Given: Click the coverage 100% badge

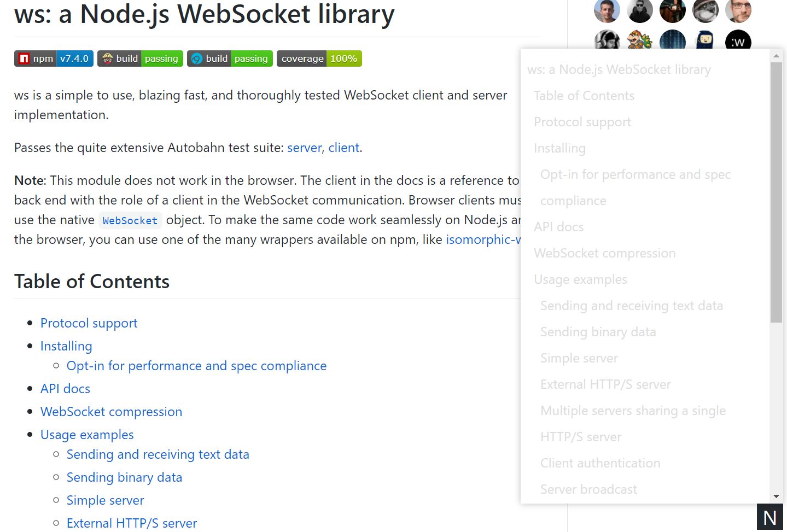Looking at the screenshot, I should coord(319,59).
